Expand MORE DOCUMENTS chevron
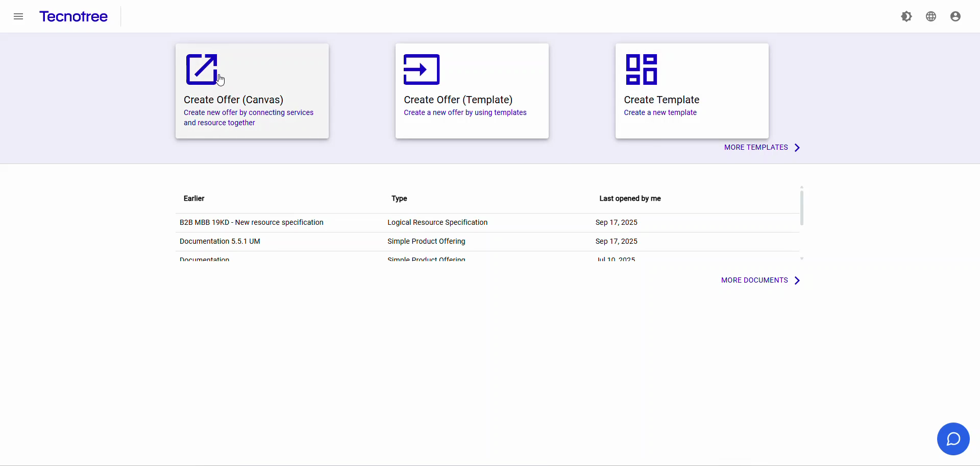The height and width of the screenshot is (466, 980). click(x=797, y=280)
